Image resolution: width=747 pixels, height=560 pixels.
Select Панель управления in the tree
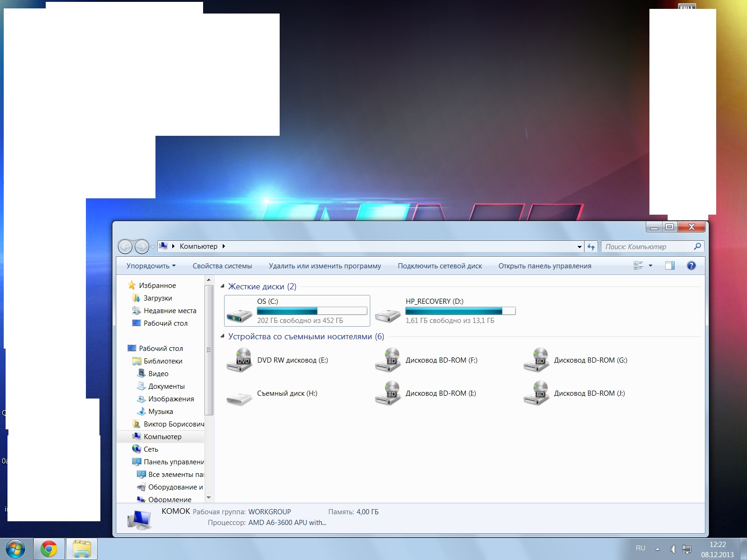173,462
